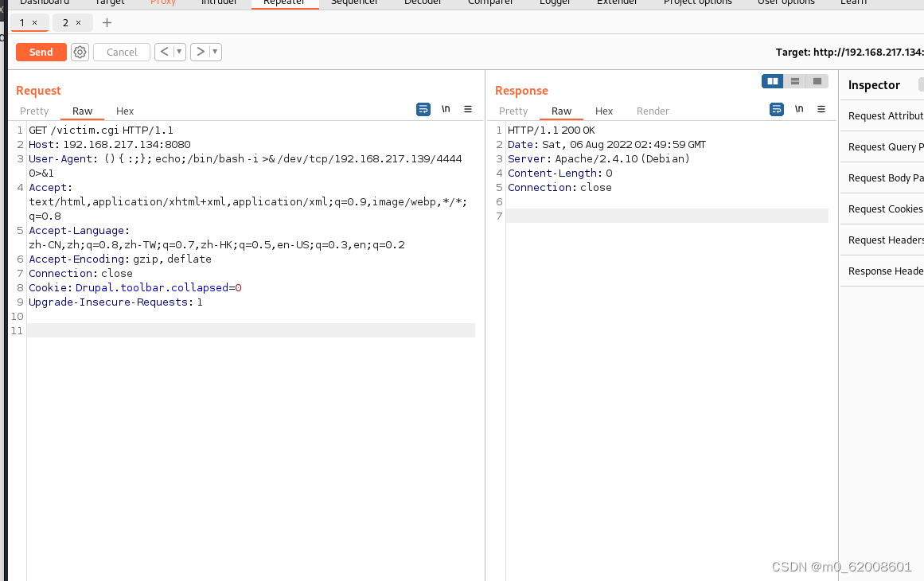Select the Render view in the Response panel
Viewport: 924px width, 581px height.
click(x=653, y=111)
